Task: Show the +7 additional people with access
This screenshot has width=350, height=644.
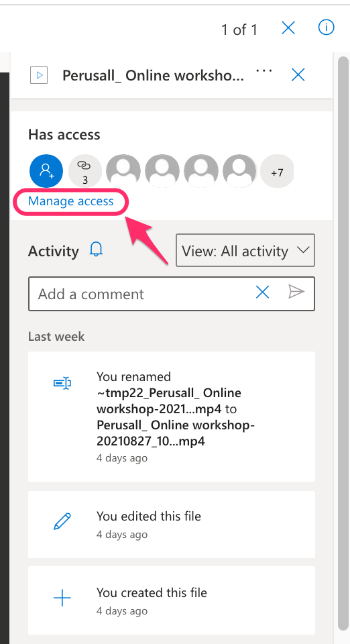Action: point(277,171)
